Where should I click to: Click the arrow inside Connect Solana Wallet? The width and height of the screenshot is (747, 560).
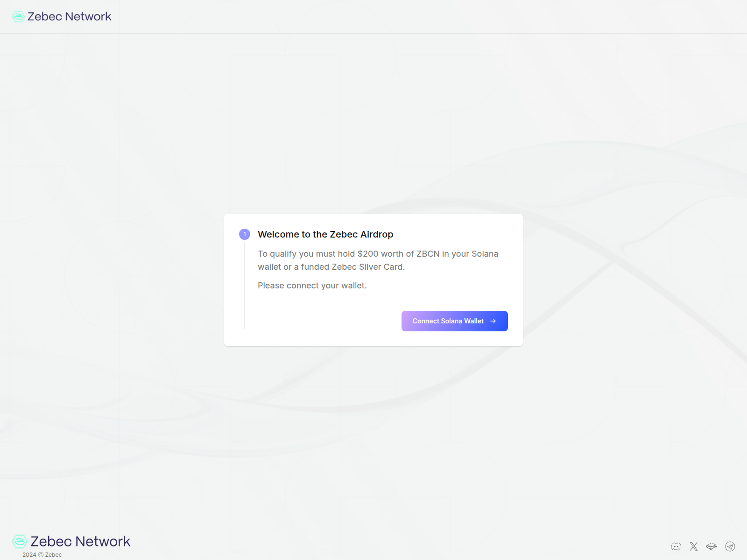coord(493,321)
